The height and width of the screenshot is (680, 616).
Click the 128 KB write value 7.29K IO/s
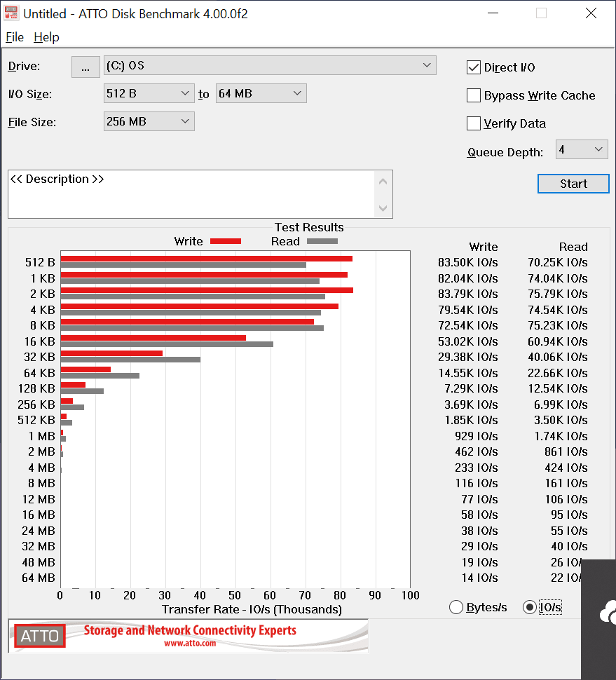(471, 388)
